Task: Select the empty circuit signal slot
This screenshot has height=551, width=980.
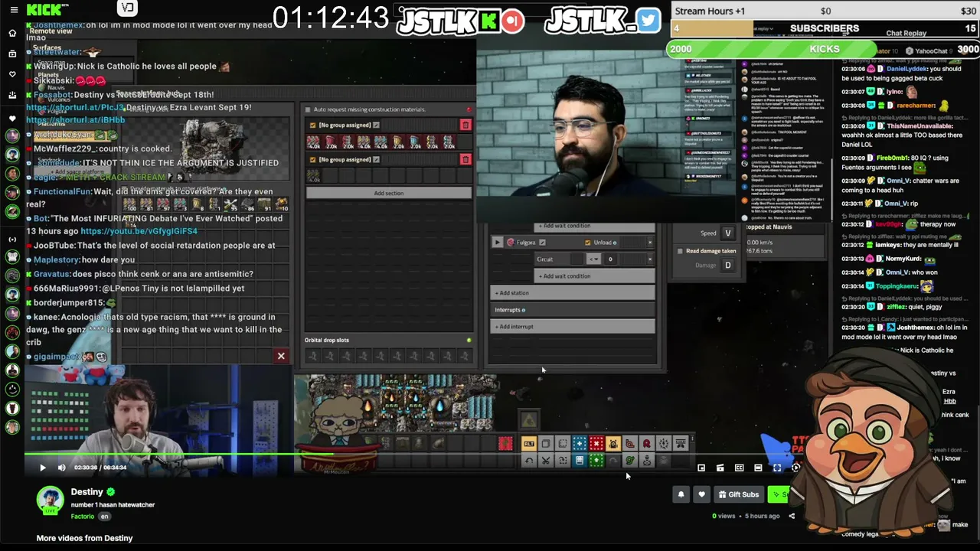Action: (x=577, y=259)
